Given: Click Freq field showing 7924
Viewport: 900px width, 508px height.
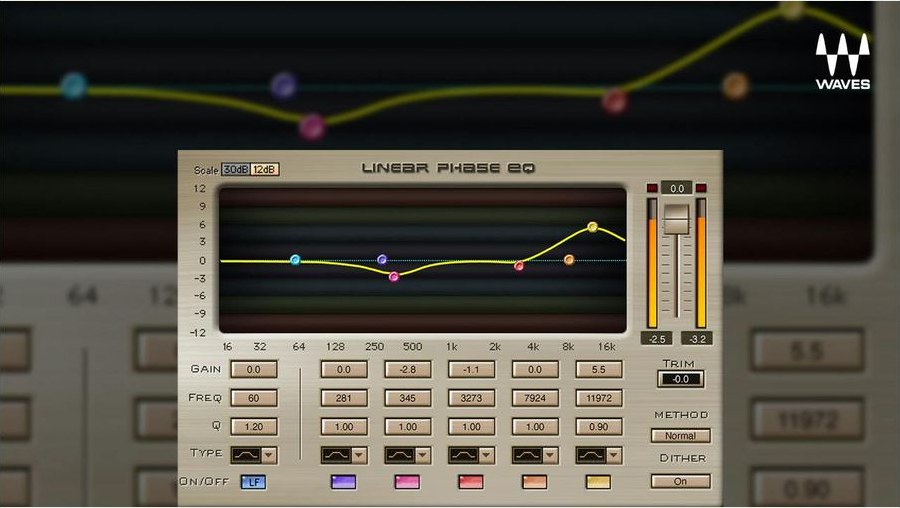Looking at the screenshot, I should click(535, 398).
